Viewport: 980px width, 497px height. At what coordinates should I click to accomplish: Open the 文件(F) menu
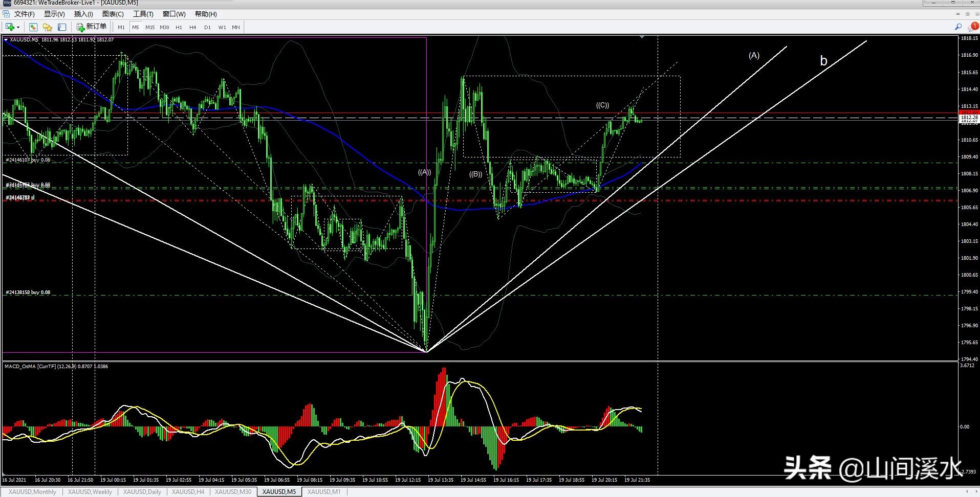pos(24,14)
